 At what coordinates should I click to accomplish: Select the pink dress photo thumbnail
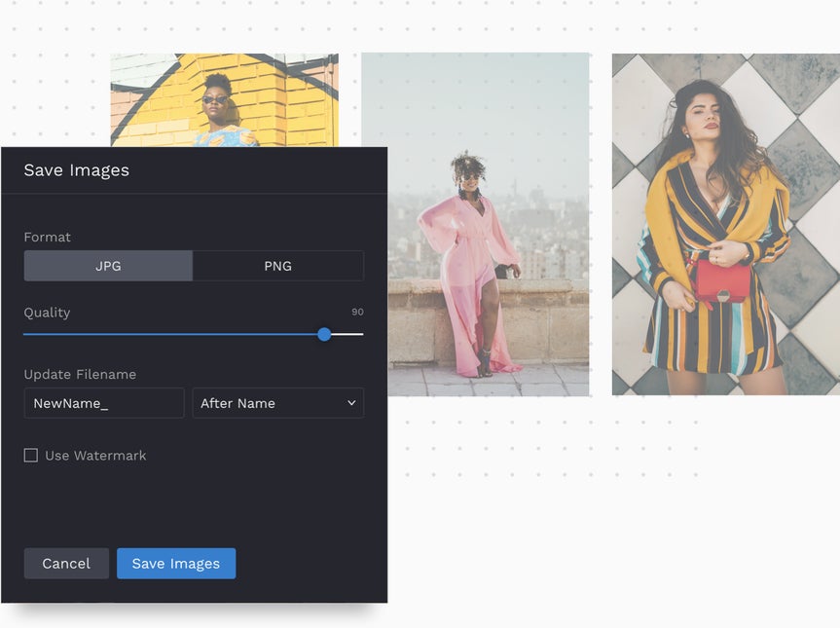pos(476,224)
